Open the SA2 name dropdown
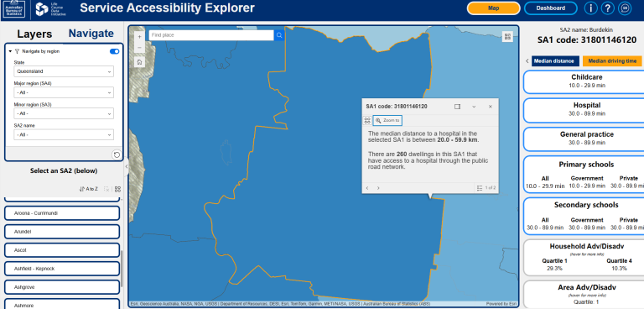The width and height of the screenshot is (644, 309). [x=64, y=134]
